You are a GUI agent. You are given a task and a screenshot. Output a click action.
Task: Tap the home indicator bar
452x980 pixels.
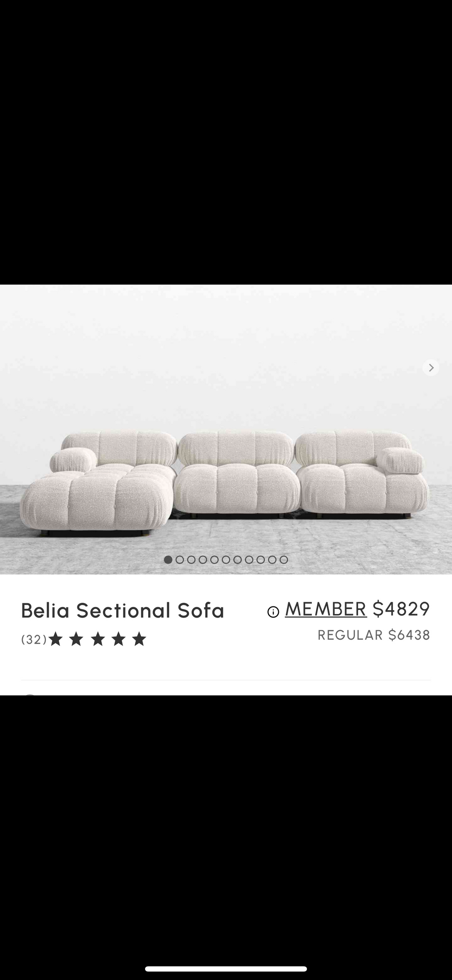pyautogui.click(x=226, y=968)
